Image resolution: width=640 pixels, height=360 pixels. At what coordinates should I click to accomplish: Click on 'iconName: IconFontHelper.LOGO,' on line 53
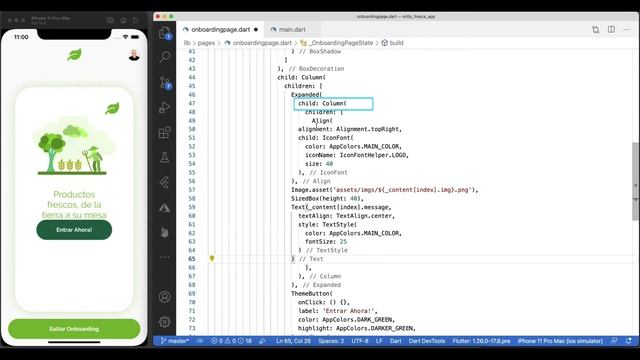click(357, 155)
